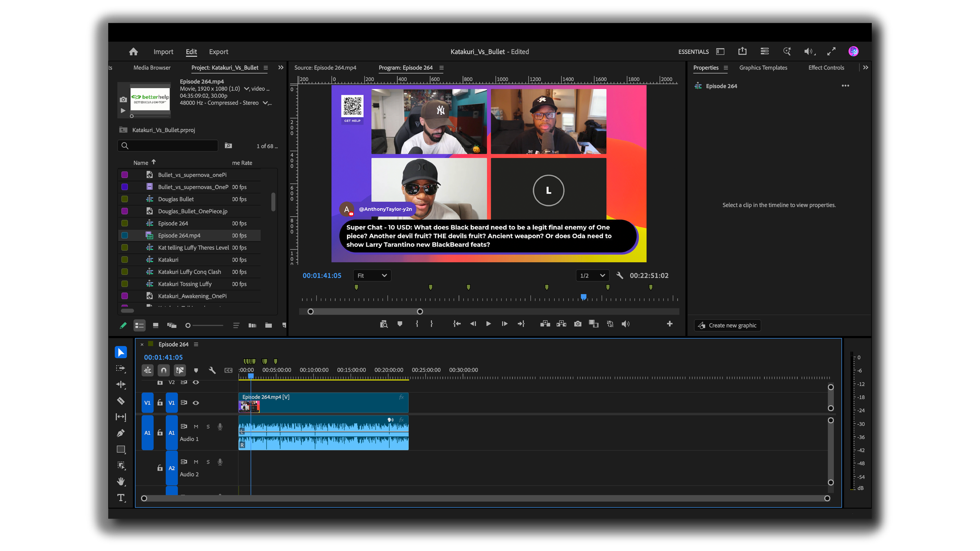Maximize video output fullscreen icon
The height and width of the screenshot is (551, 980).
pyautogui.click(x=831, y=51)
